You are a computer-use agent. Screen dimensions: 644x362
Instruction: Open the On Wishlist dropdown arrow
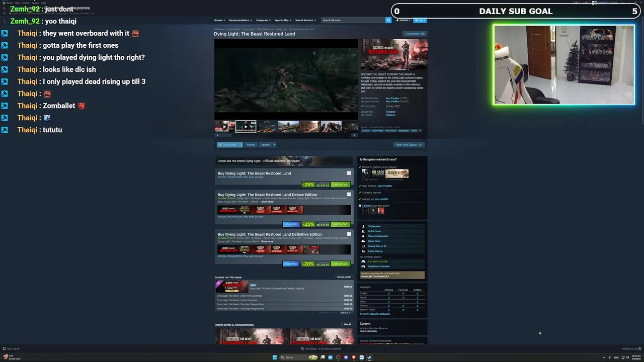coord(241,145)
